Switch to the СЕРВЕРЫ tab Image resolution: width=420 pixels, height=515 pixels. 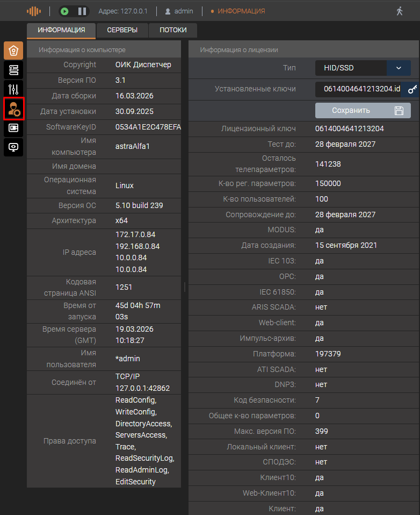[x=122, y=30]
